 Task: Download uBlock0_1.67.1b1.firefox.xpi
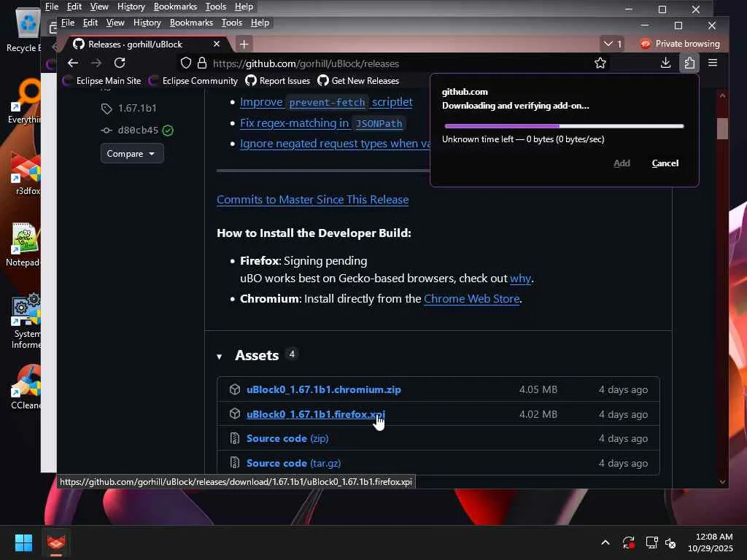coord(316,414)
